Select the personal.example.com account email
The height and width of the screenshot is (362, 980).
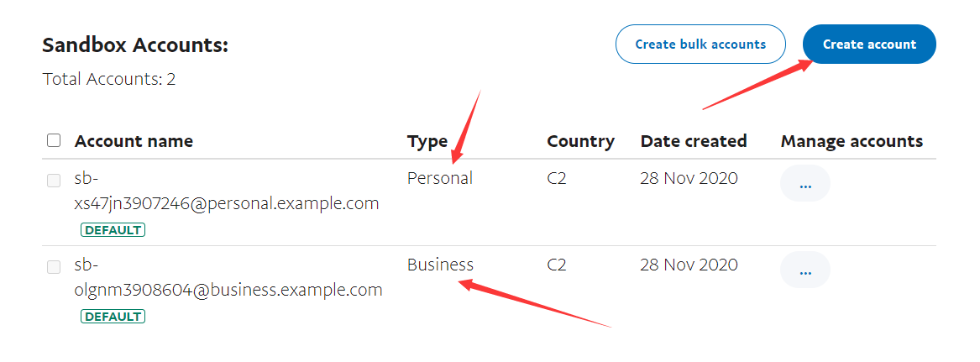pyautogui.click(x=227, y=203)
